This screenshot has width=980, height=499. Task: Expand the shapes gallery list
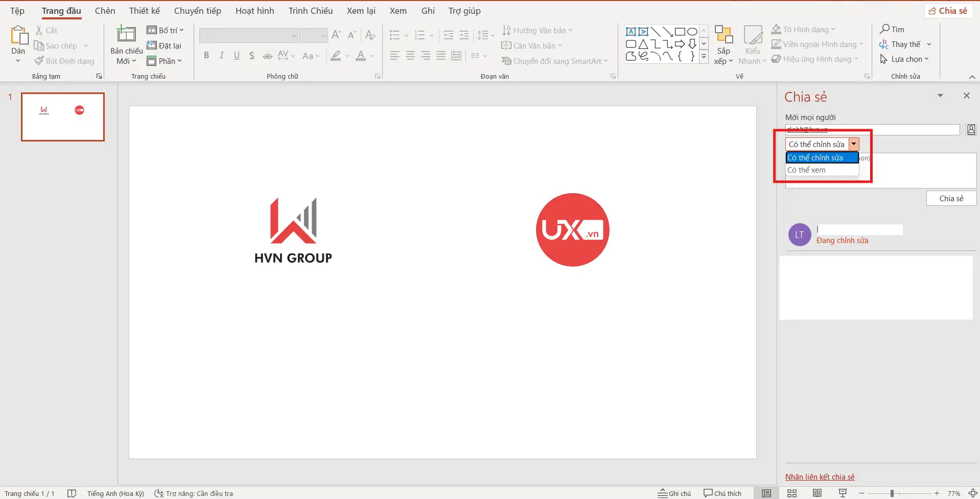pyautogui.click(x=704, y=57)
